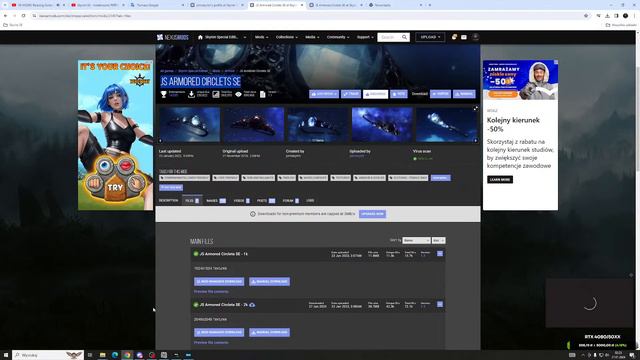Click the endorsements trophy icon
This screenshot has width=640, height=360.
click(x=164, y=94)
